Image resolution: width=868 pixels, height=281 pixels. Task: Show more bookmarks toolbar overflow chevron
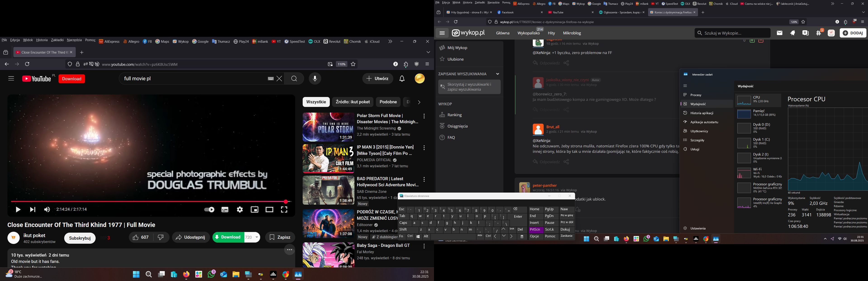390,41
